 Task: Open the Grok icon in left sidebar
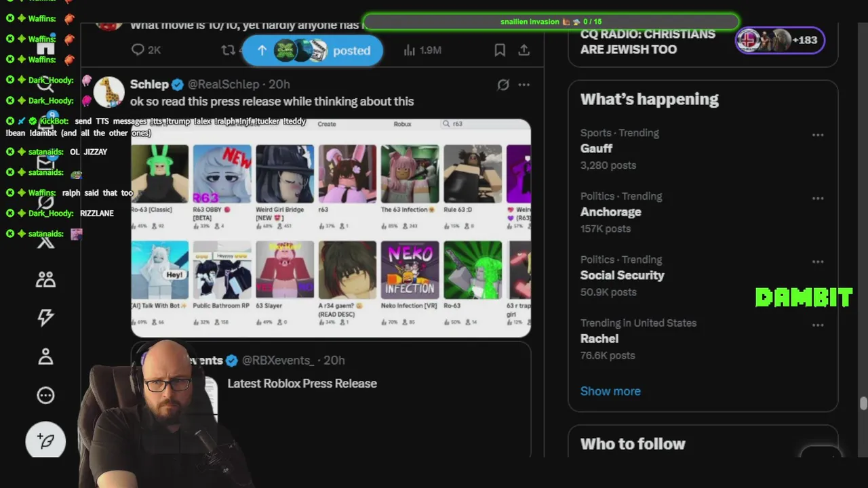pos(45,202)
